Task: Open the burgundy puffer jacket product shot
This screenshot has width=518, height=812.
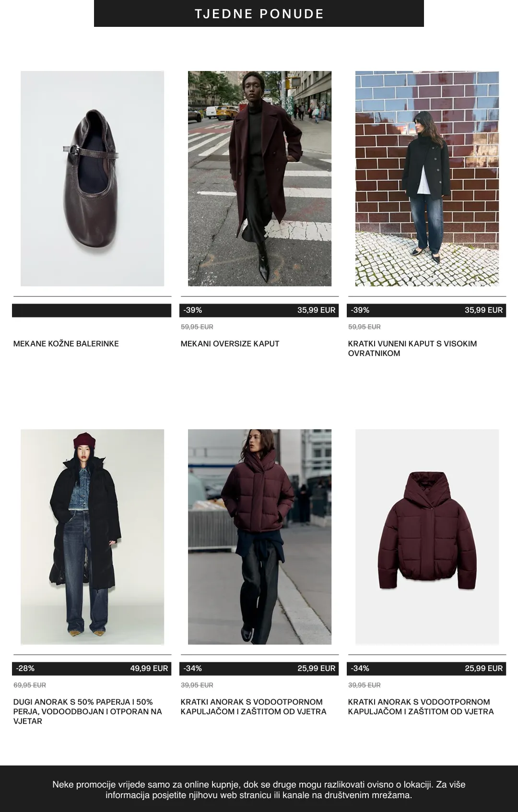Action: pos(427,537)
